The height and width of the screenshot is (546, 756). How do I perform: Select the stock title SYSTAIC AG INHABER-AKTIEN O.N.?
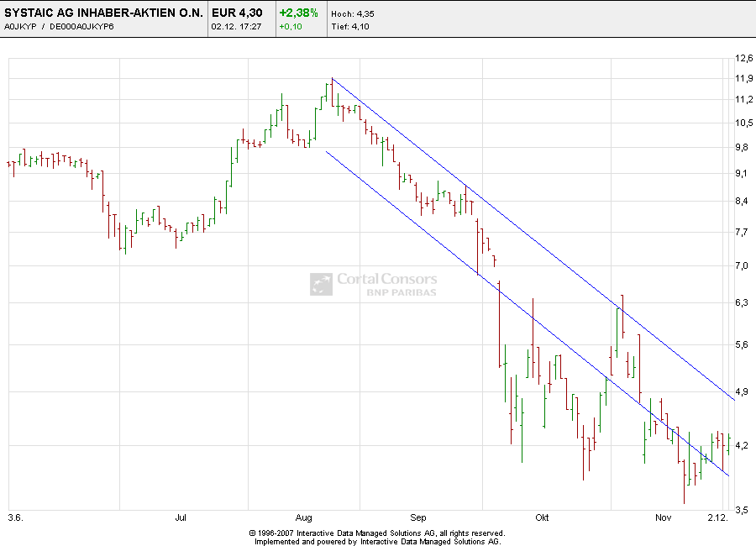click(x=102, y=13)
